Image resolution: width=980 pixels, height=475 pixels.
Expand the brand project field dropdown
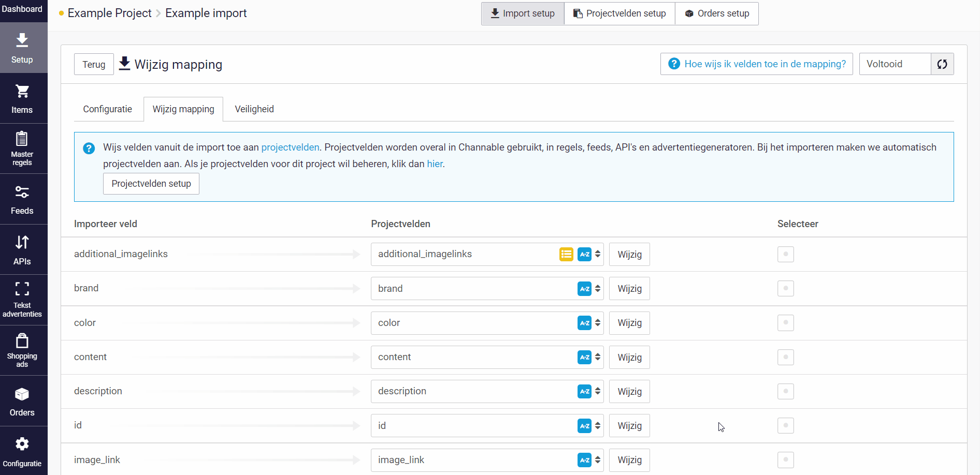(x=598, y=289)
